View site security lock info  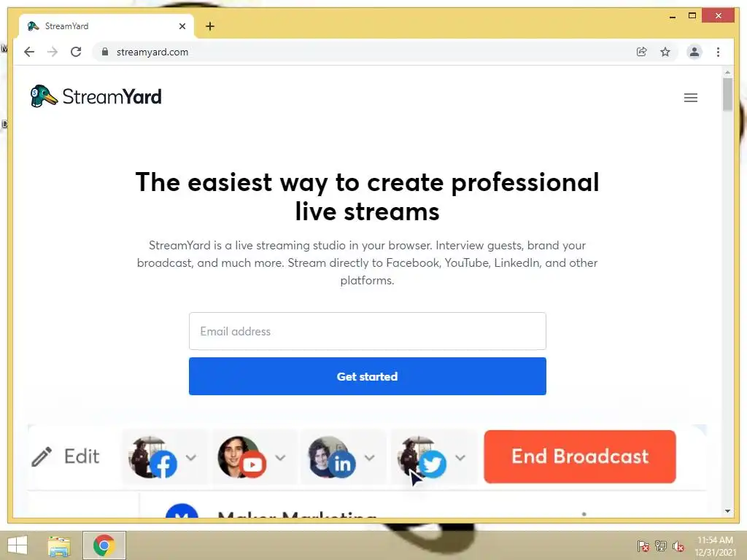pyautogui.click(x=105, y=52)
